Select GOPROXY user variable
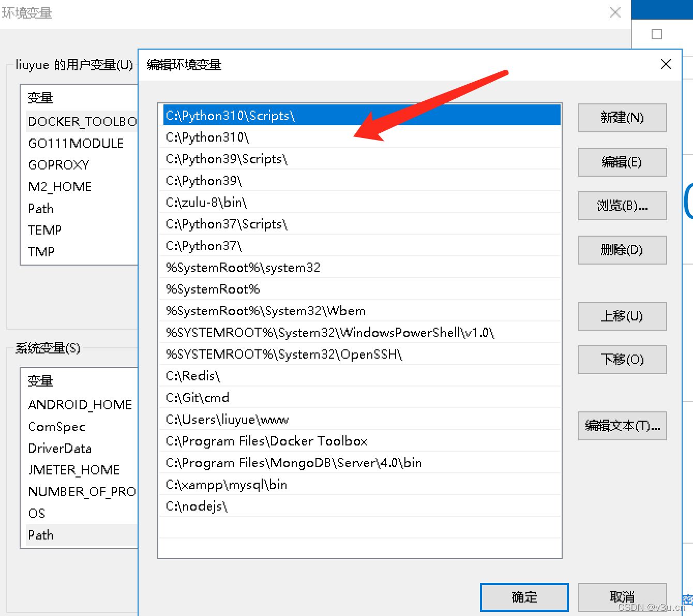This screenshot has height=616, width=693. pos(82,165)
